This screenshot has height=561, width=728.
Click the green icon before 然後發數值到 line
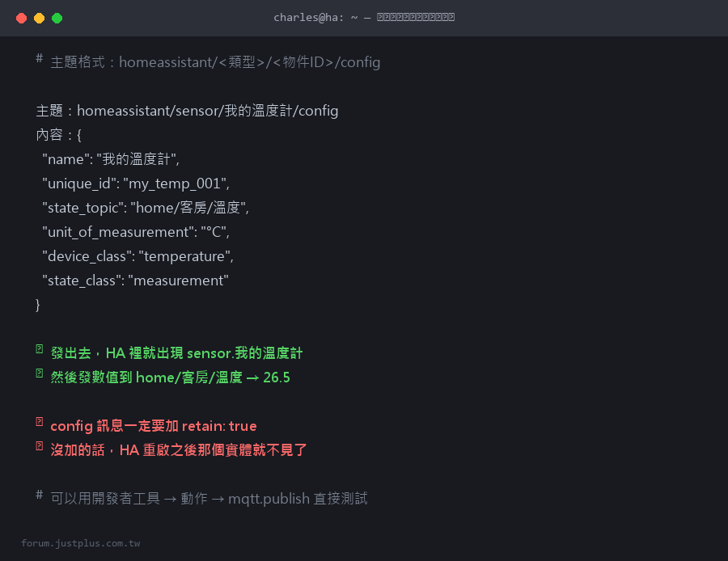(x=40, y=373)
